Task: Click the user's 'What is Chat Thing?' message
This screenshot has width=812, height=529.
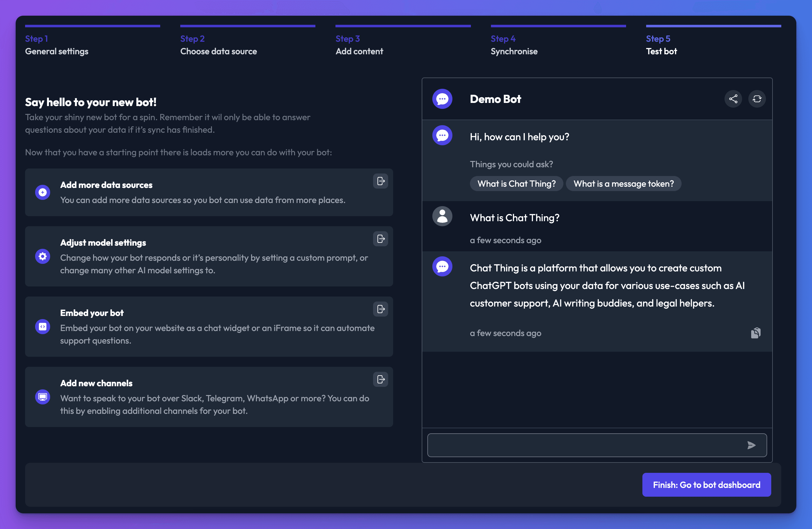Action: tap(514, 218)
